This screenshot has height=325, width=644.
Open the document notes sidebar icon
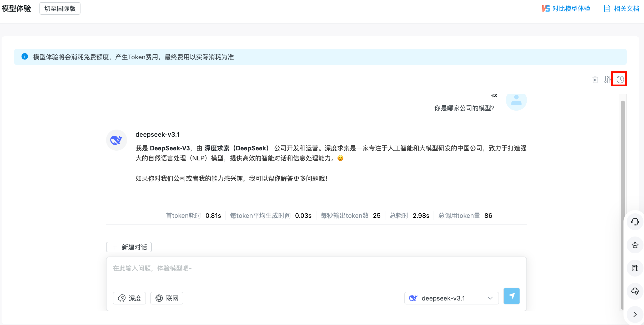[635, 268]
